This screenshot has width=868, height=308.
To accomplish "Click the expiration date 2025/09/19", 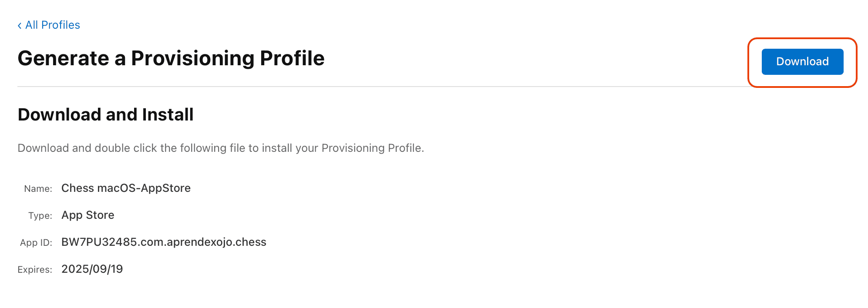I will [x=92, y=269].
